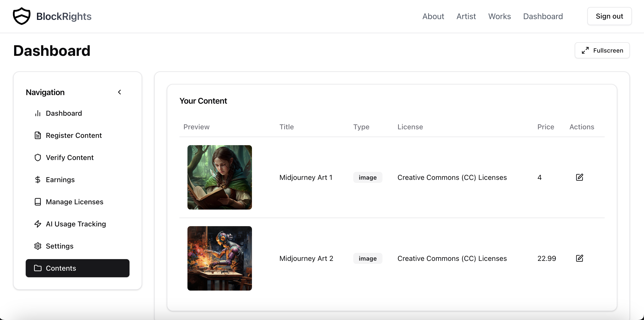This screenshot has width=644, height=320.
Task: Go to the Artist top nav link
Action: [466, 16]
